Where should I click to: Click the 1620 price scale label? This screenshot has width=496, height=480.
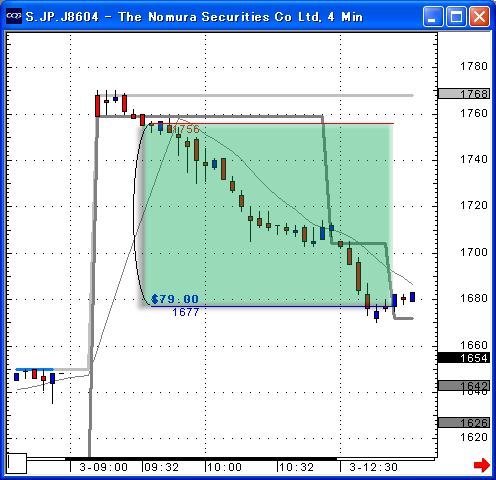pyautogui.click(x=474, y=437)
